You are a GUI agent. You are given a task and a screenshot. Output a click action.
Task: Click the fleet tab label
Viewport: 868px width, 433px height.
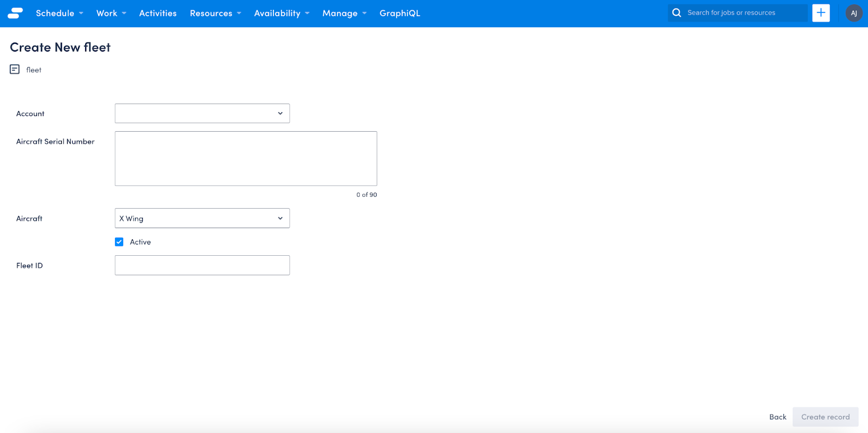[x=34, y=70]
